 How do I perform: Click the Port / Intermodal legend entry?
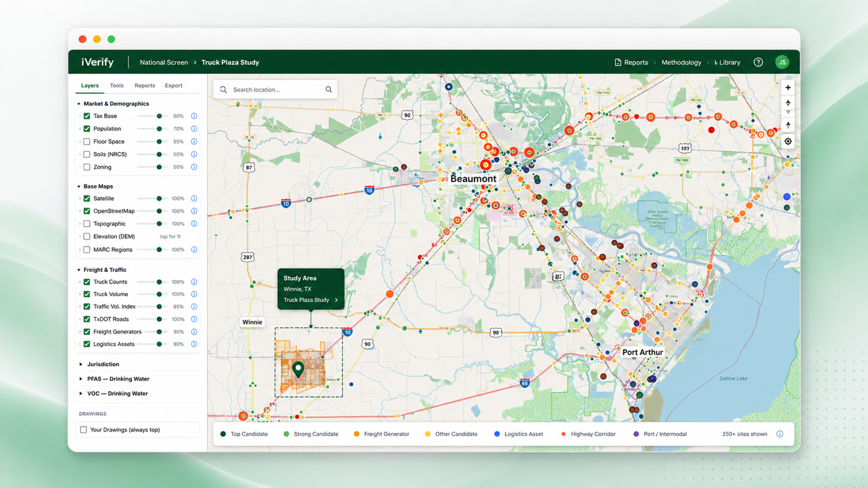point(660,434)
